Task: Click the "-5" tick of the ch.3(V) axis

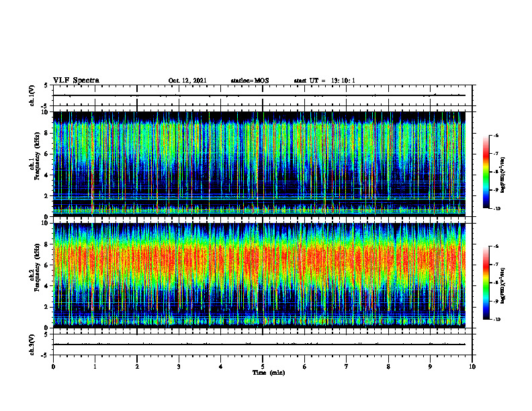Action: [x=45, y=355]
